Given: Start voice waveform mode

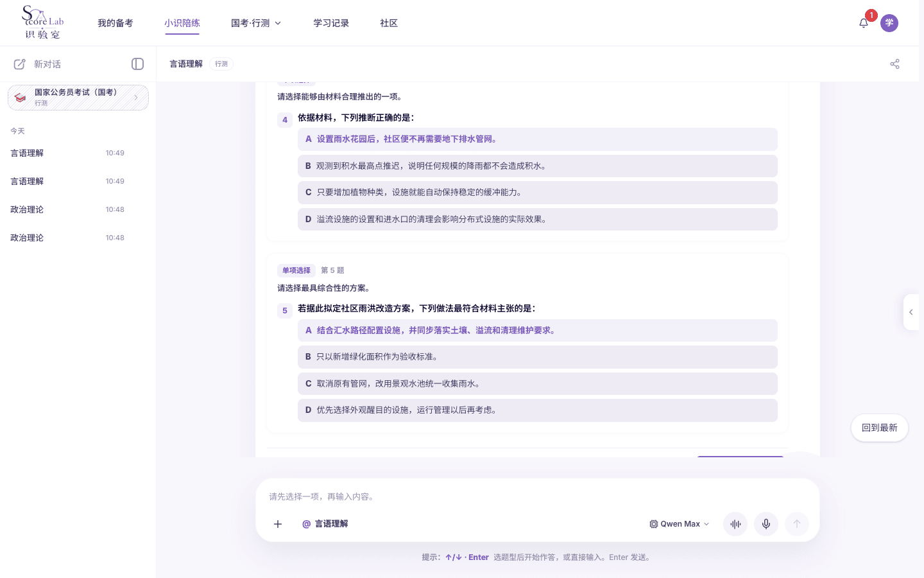Looking at the screenshot, I should 735,524.
